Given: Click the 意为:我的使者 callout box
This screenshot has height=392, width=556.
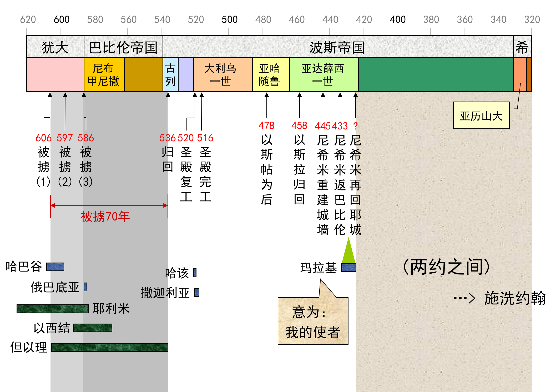Looking at the screenshot, I should click(313, 321).
